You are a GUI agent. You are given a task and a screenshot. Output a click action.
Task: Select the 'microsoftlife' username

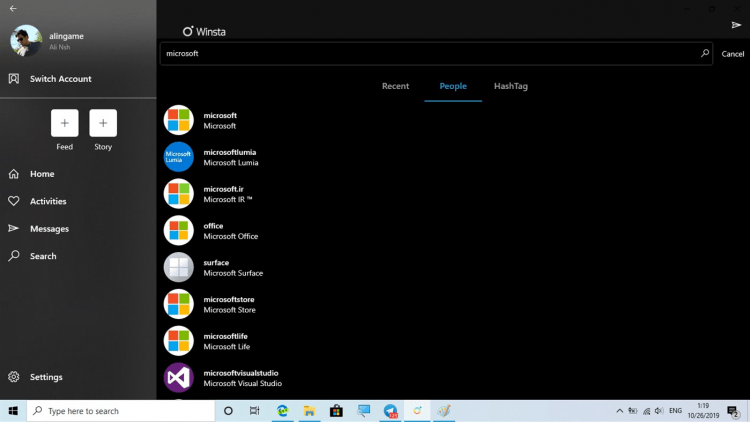point(225,336)
